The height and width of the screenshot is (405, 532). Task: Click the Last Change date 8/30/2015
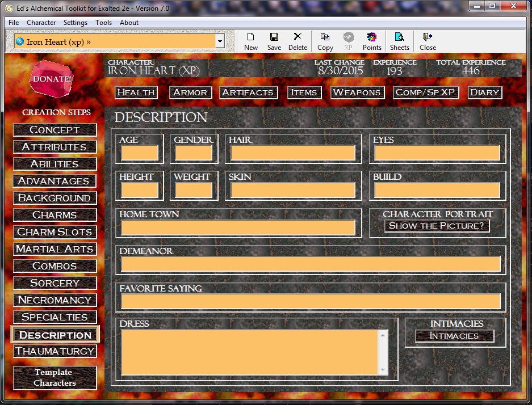340,71
